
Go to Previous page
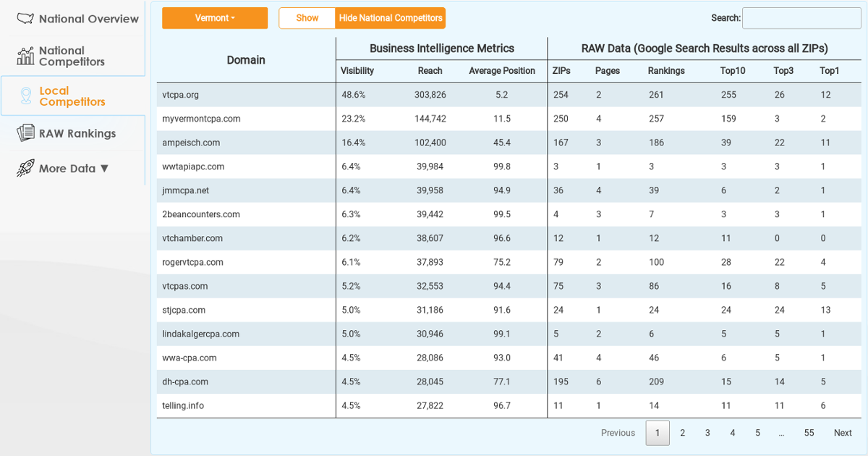618,433
